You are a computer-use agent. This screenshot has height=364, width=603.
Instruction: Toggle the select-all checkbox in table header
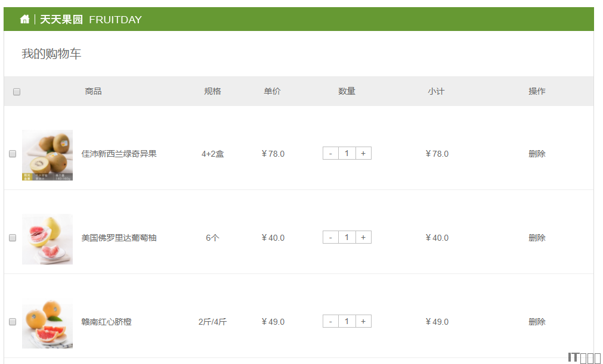pos(17,92)
